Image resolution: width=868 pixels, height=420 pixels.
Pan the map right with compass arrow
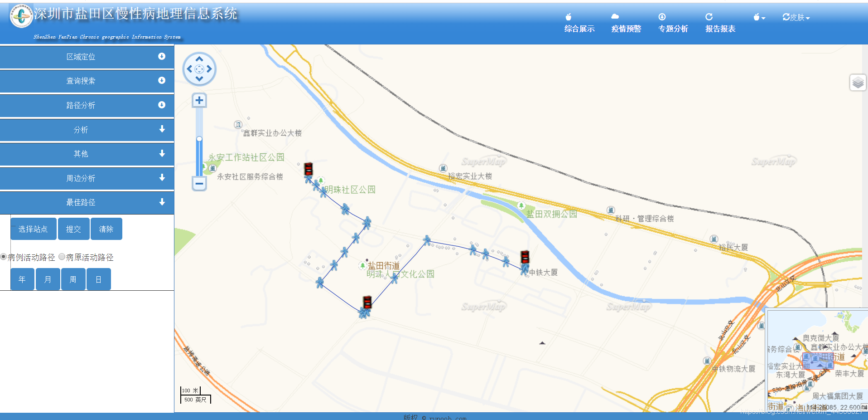pos(209,69)
